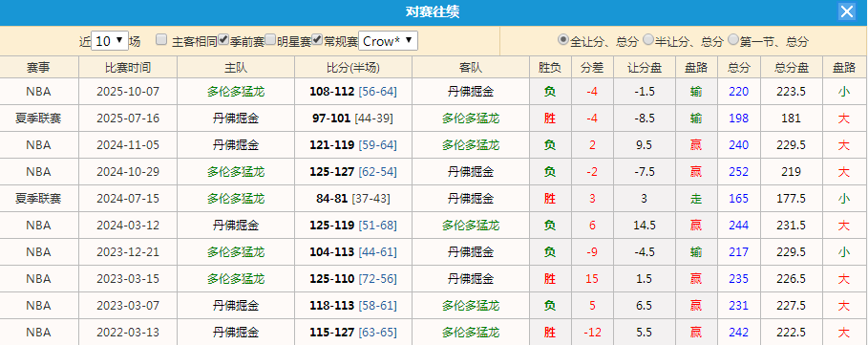Image resolution: width=868 pixels, height=345 pixels.
Task: Open score 125-127 match details
Action: click(x=332, y=172)
